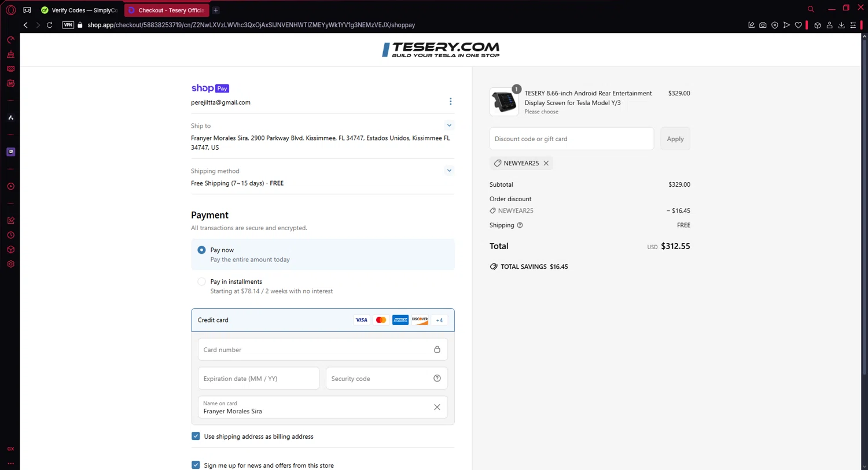Click the Tesery.com logo
The width and height of the screenshot is (868, 470).
440,50
